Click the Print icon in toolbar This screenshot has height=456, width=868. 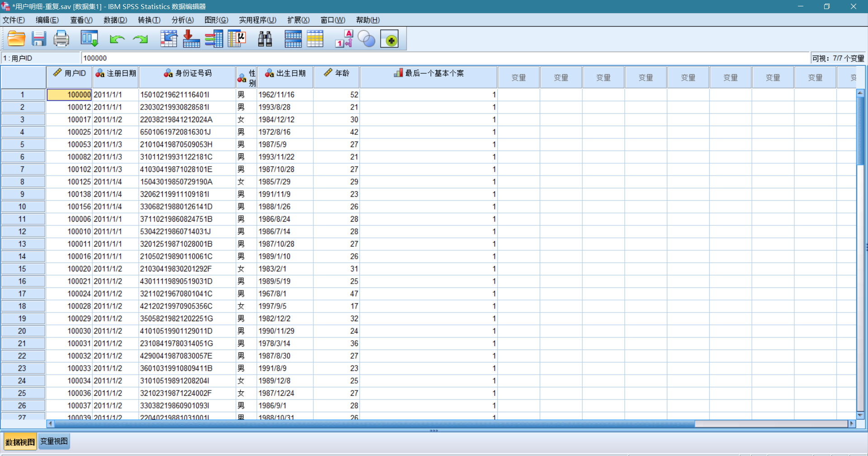coord(61,39)
